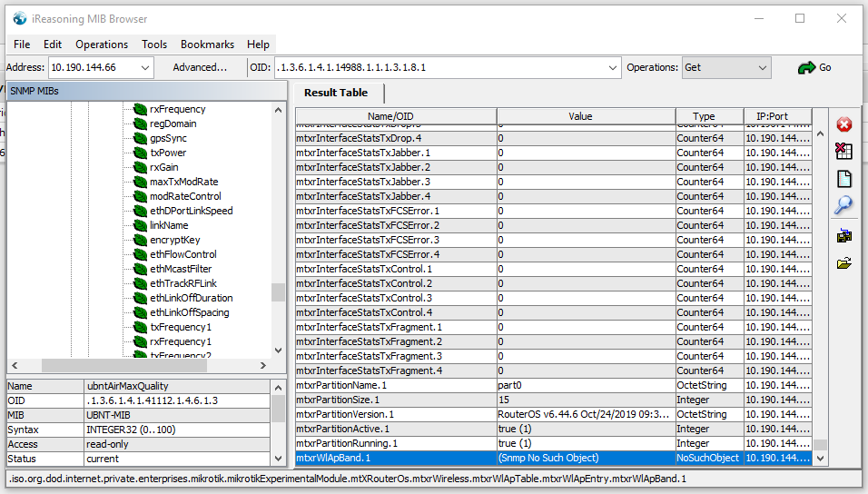Open the Operations menu

(x=102, y=44)
